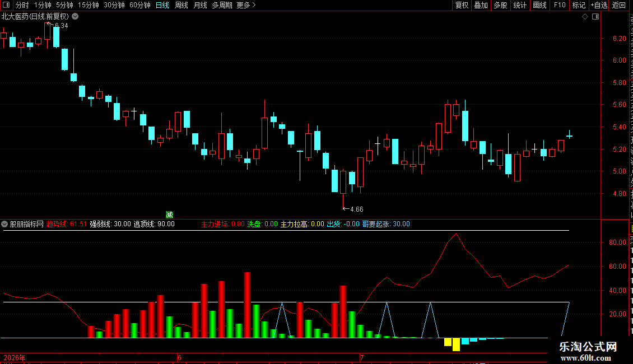The width and height of the screenshot is (633, 364).
Task: Click the 叠加 overlay button
Action: tap(481, 5)
